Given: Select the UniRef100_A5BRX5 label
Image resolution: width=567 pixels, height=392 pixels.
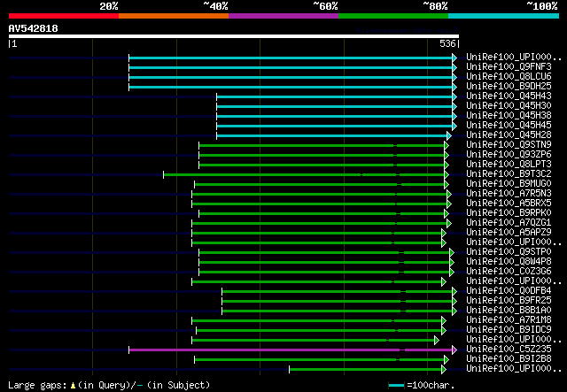Looking at the screenshot, I should (x=509, y=204).
